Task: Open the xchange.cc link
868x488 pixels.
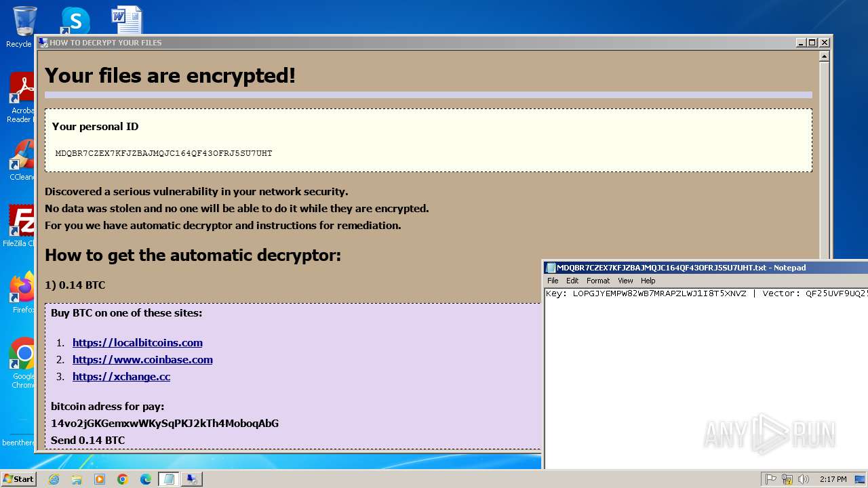Action: [121, 377]
